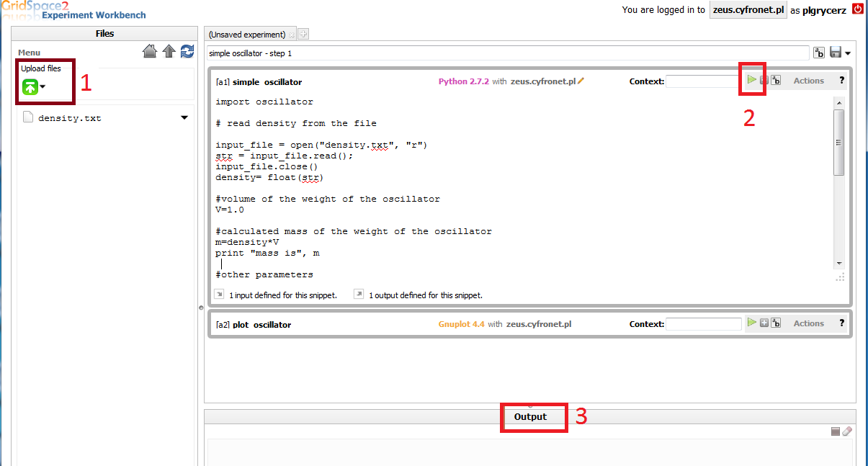
Task: Rename the plot oscillator snippet
Action: coord(776,323)
